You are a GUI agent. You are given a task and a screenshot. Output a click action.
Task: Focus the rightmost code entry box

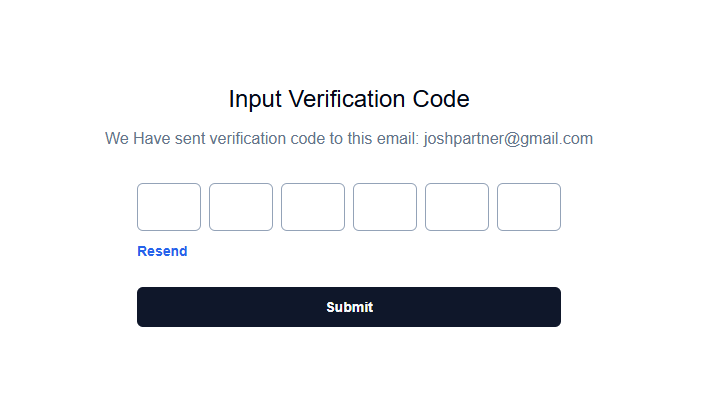tap(529, 207)
